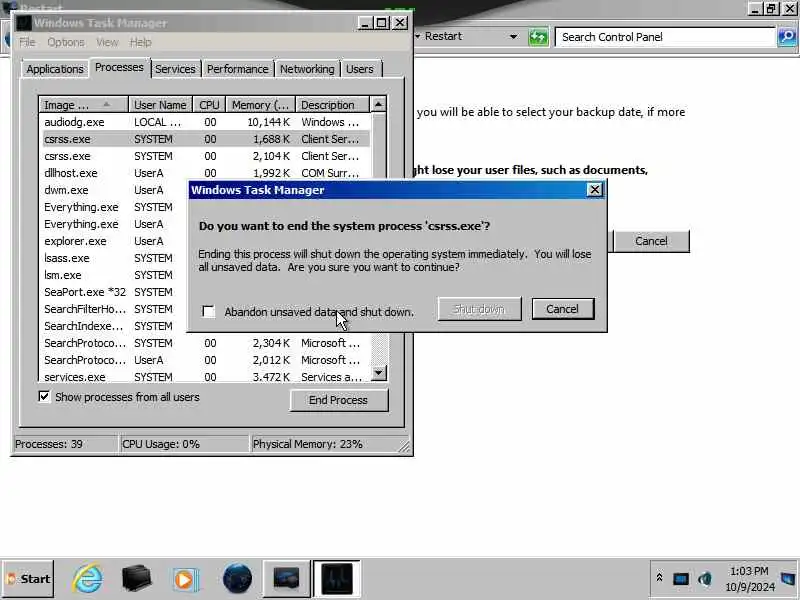This screenshot has height=600, width=800.
Task: Sort by Memory column header
Action: click(x=261, y=105)
